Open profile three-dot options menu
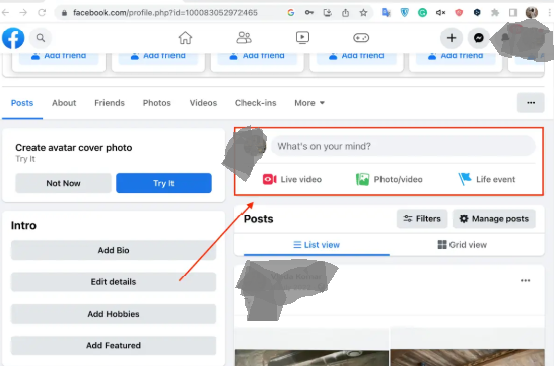554x366 pixels. click(531, 103)
